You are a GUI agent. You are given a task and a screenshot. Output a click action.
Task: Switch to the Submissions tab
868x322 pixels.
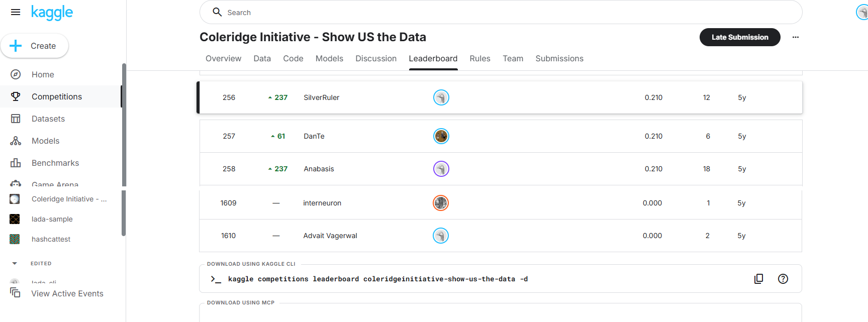(x=559, y=59)
